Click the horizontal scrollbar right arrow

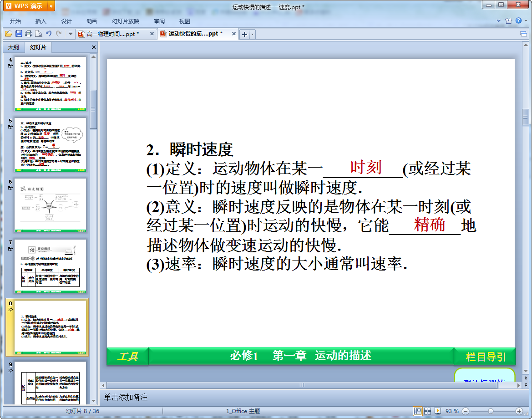tap(518, 385)
